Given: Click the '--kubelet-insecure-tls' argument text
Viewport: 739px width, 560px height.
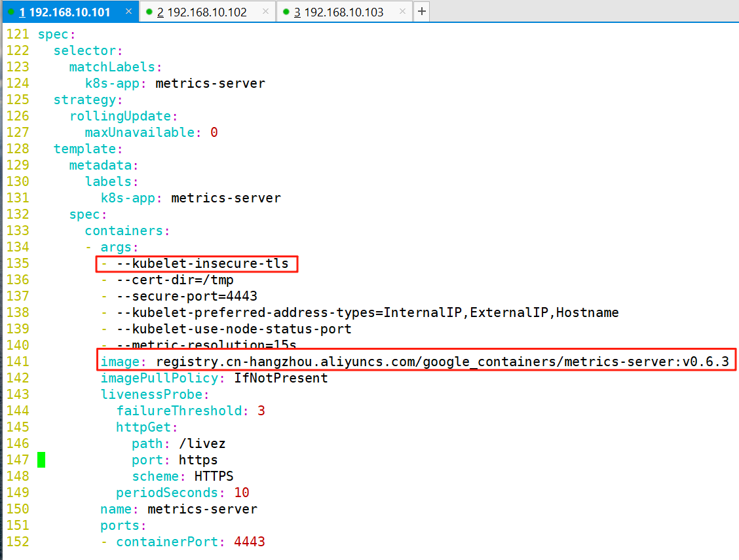Looking at the screenshot, I should (202, 264).
